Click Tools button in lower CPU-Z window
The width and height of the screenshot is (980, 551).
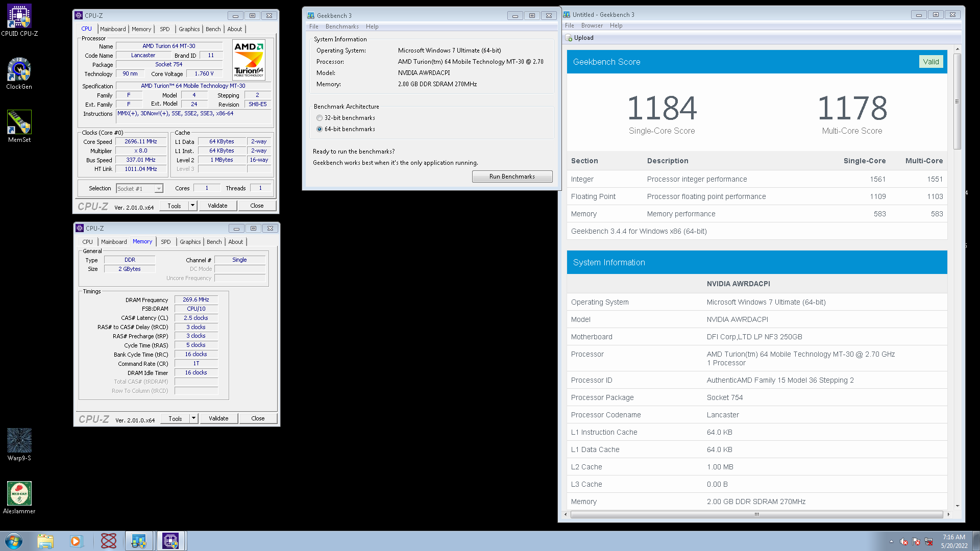[175, 418]
